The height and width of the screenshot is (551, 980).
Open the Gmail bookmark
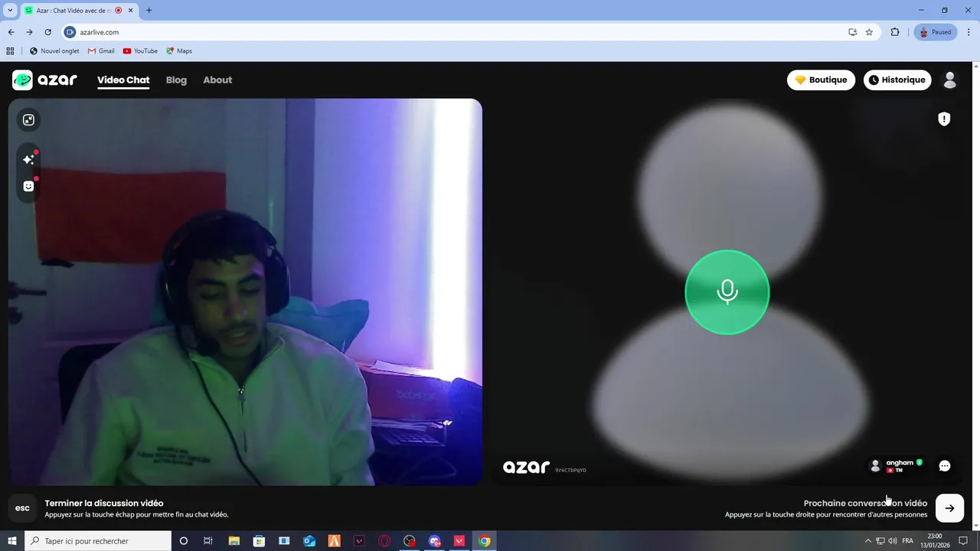pos(101,51)
